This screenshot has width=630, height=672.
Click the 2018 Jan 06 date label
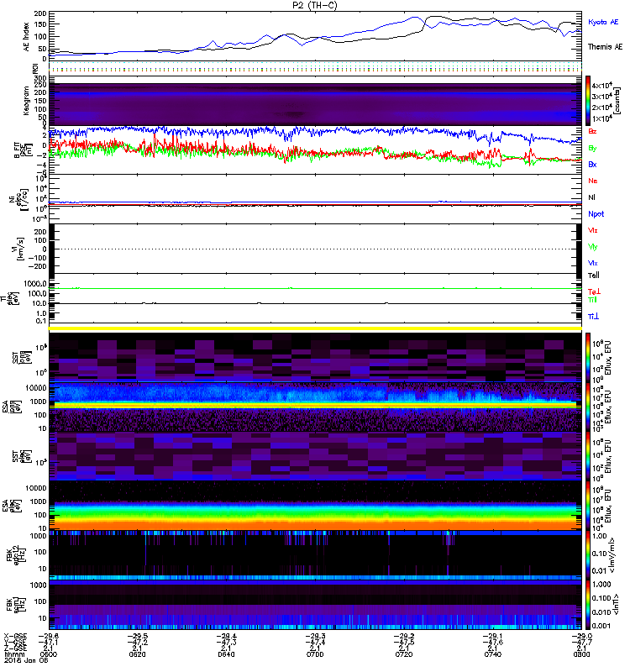(26, 660)
